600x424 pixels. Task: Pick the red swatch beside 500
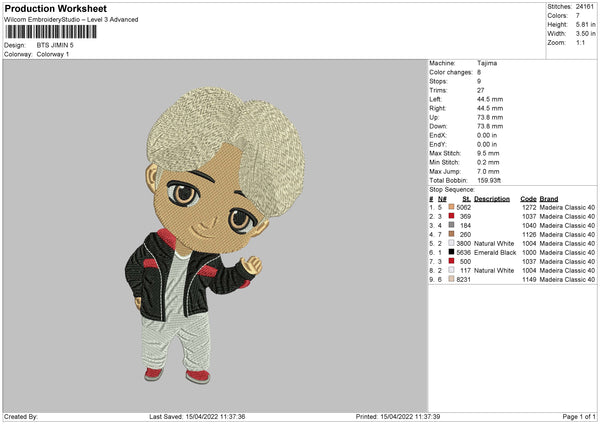[x=451, y=261]
